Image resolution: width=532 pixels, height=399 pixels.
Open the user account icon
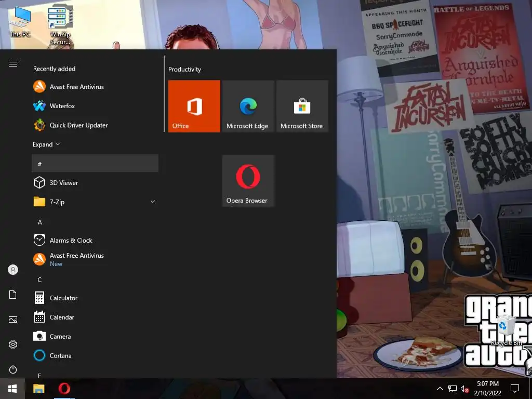pos(13,270)
